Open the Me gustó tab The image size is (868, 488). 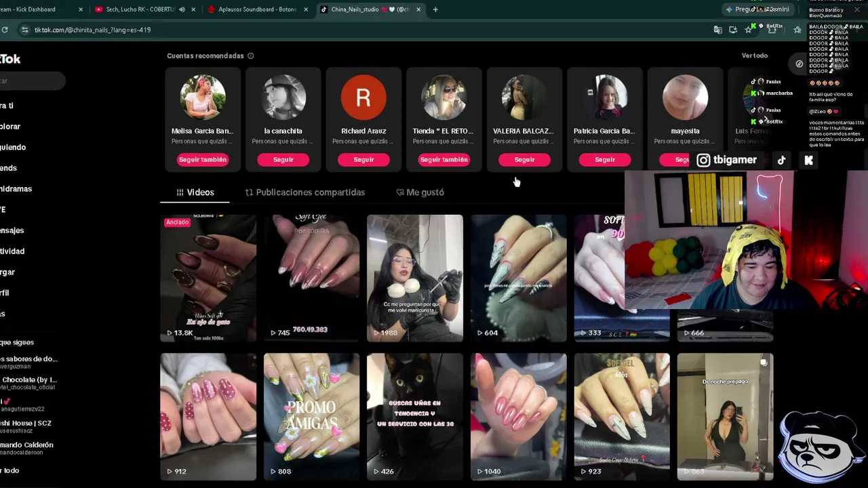click(x=420, y=192)
